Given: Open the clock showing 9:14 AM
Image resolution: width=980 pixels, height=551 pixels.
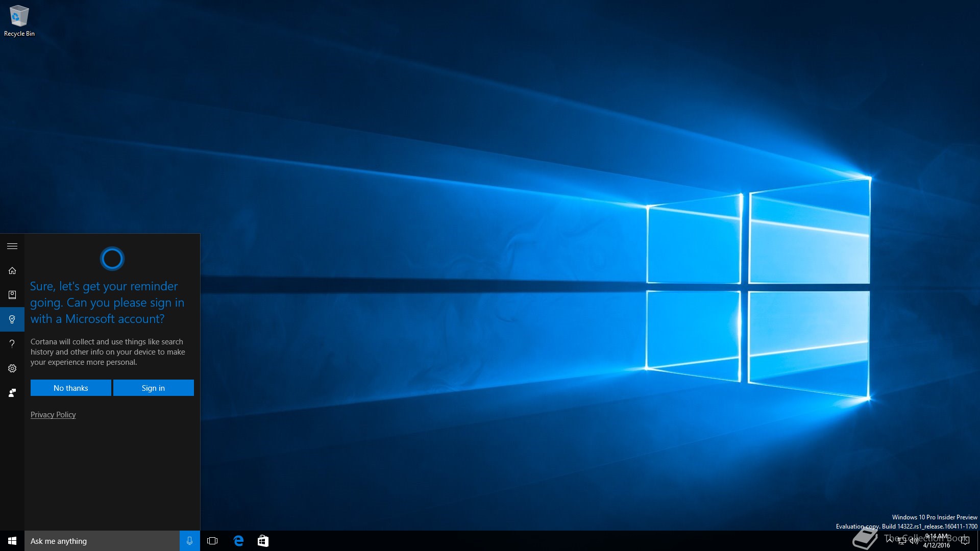Looking at the screenshot, I should point(937,541).
